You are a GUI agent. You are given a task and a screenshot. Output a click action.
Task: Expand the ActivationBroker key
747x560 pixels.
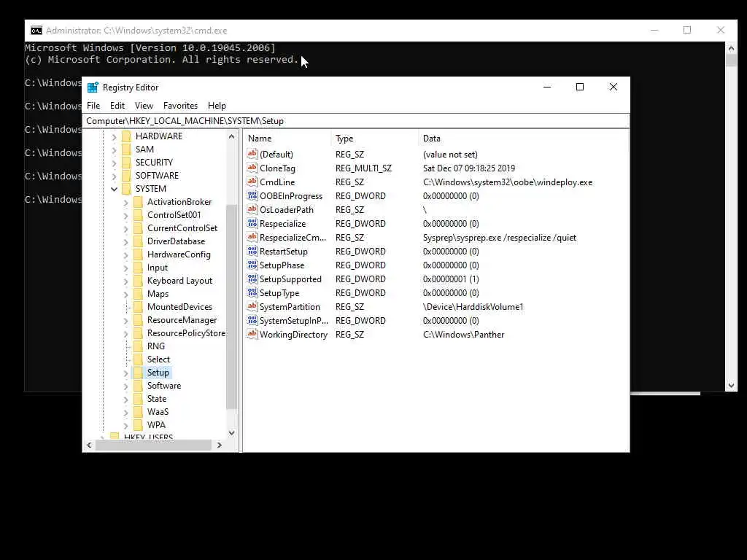(125, 203)
